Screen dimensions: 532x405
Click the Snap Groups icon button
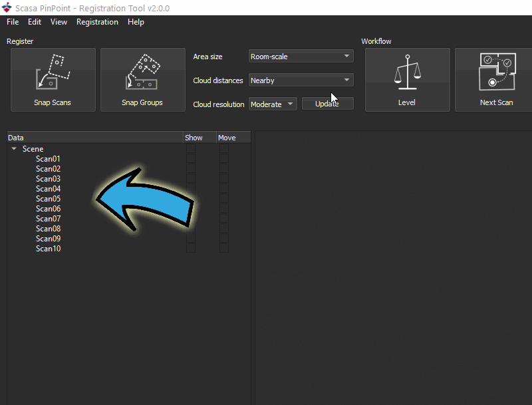click(x=143, y=80)
